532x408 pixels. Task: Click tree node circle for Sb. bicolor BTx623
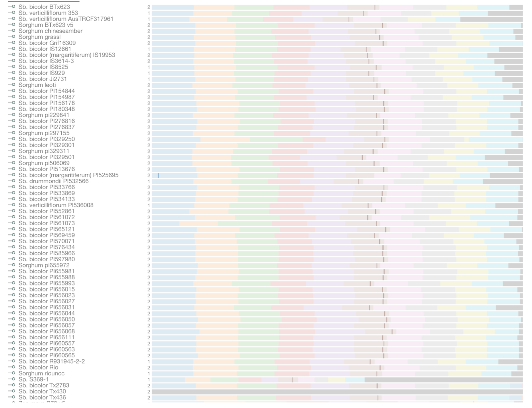coord(14,7)
